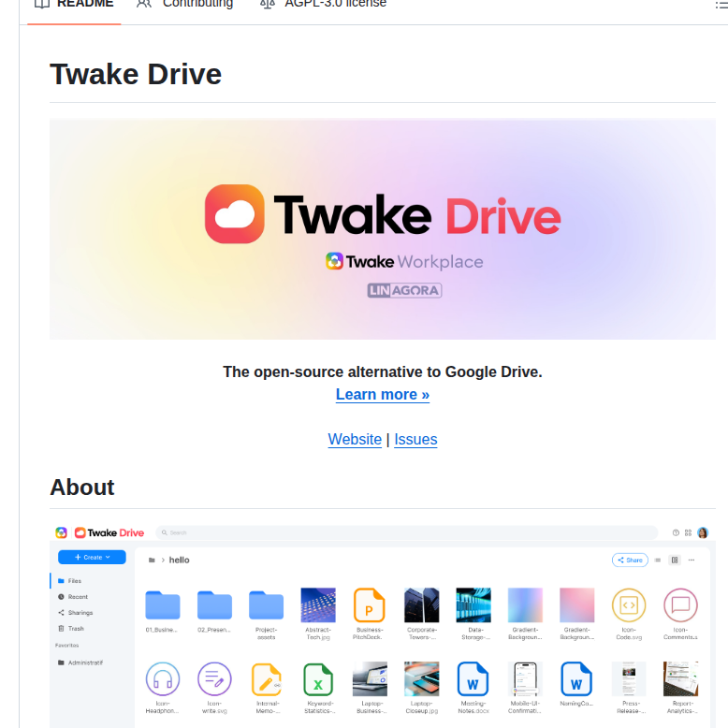
Task: Select the pink Gradient-Background swatch file
Action: tap(577, 605)
